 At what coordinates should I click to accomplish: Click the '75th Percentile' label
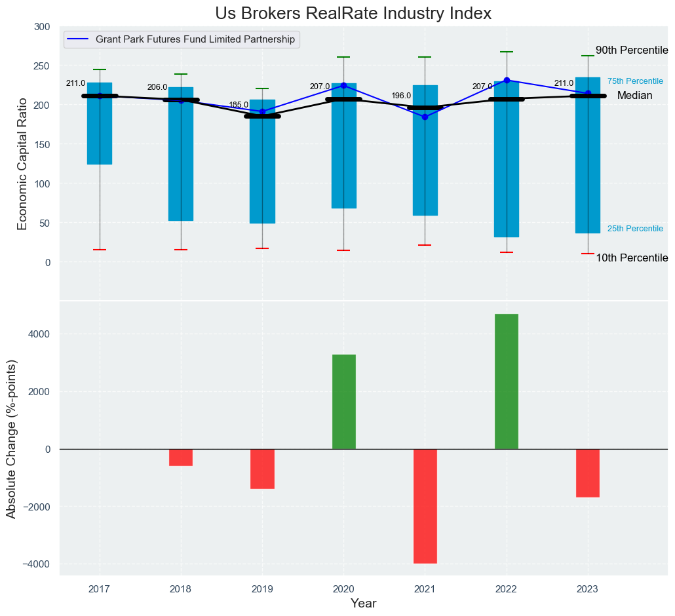pyautogui.click(x=635, y=81)
